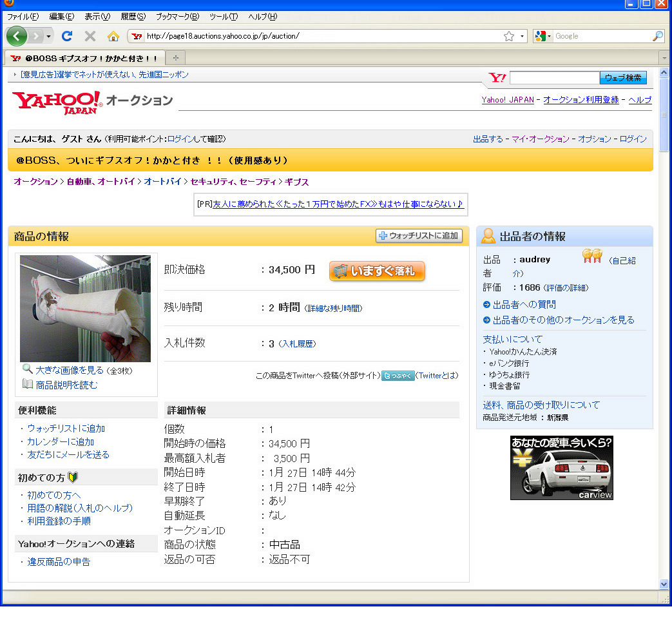Reload the page with the refresh icon
672x638 pixels.
point(67,36)
